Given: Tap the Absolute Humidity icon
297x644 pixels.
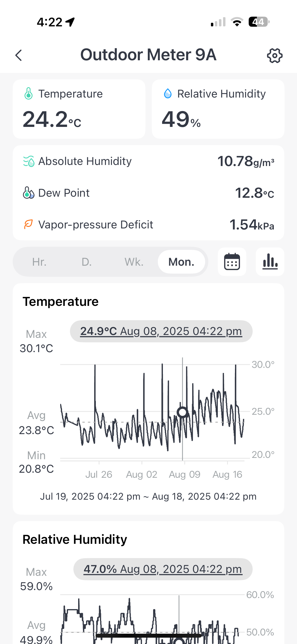Looking at the screenshot, I should click(x=29, y=161).
